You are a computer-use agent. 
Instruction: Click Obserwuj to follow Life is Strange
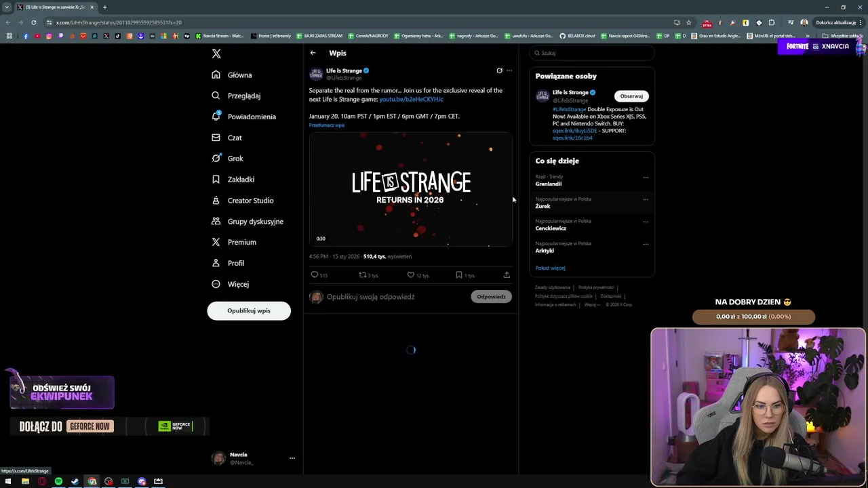(631, 96)
